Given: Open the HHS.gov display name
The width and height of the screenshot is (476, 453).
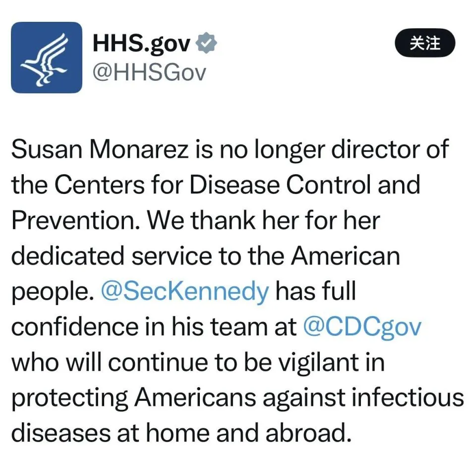Looking at the screenshot, I should point(141,44).
